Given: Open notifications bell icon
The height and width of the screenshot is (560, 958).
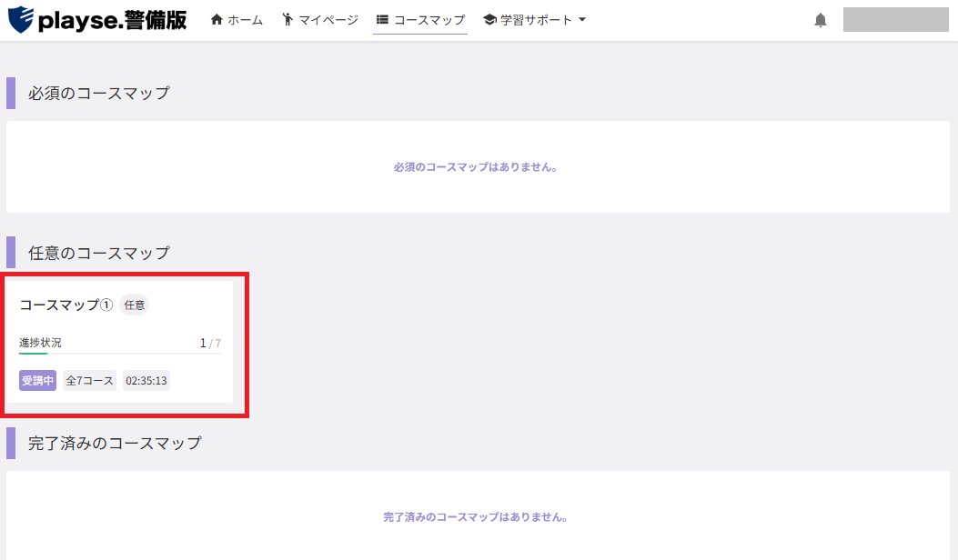Looking at the screenshot, I should pyautogui.click(x=821, y=20).
